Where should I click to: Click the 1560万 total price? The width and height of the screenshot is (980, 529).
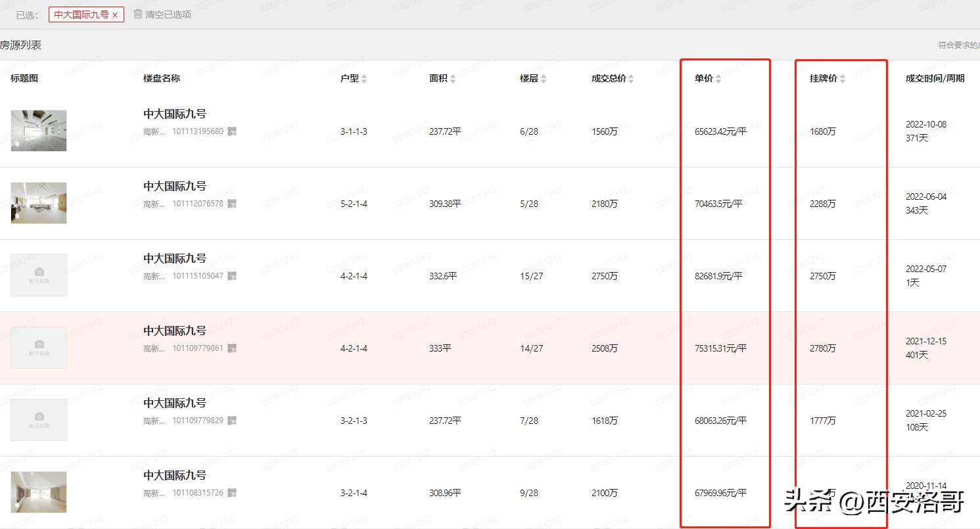[605, 131]
